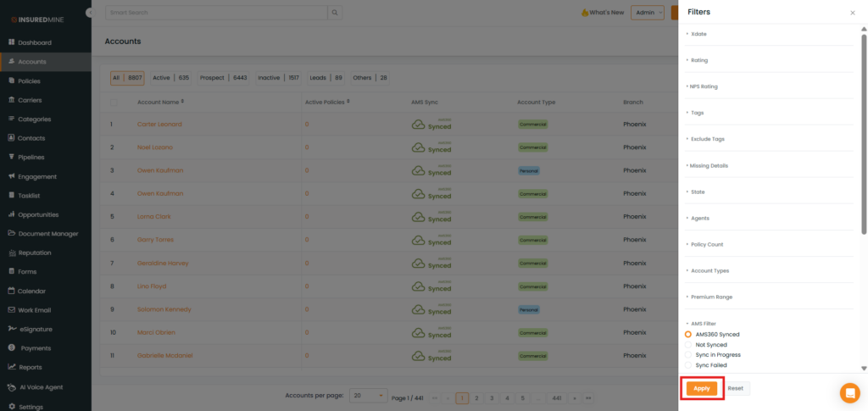Click the Reset filters button
868x411 pixels.
point(736,388)
